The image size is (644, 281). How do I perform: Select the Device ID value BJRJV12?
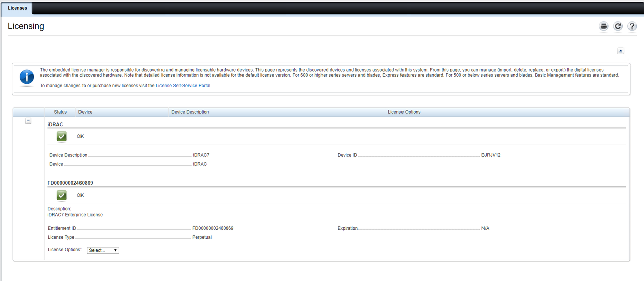click(x=491, y=155)
